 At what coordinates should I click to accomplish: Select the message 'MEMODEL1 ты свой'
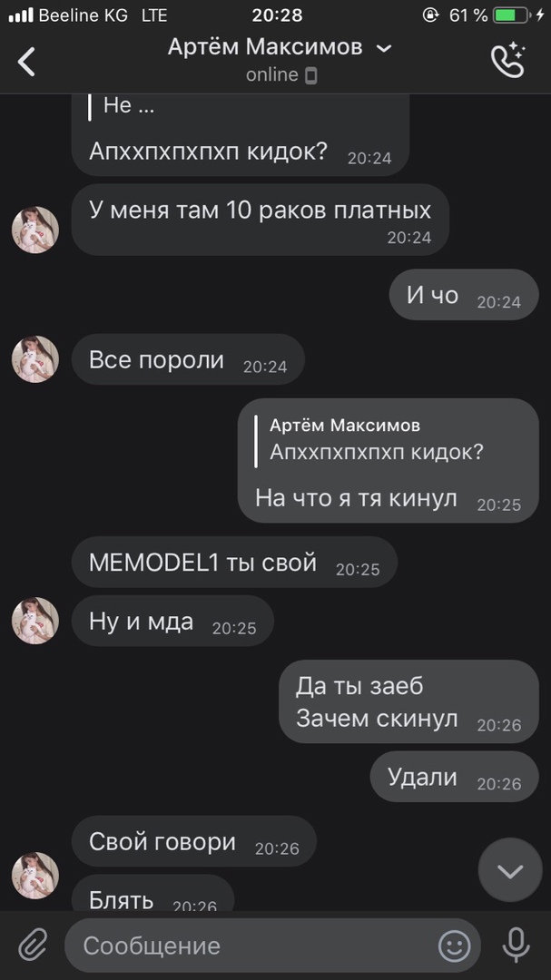tap(234, 562)
